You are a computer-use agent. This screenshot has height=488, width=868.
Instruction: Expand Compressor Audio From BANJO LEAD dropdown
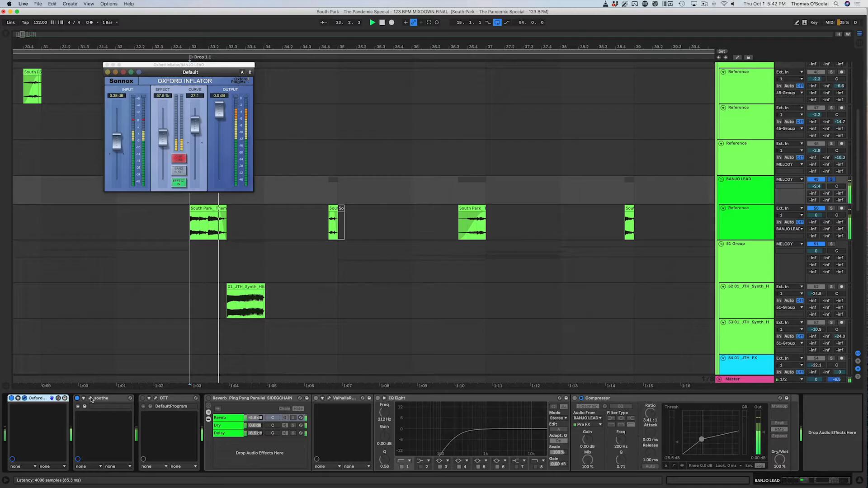click(x=587, y=418)
